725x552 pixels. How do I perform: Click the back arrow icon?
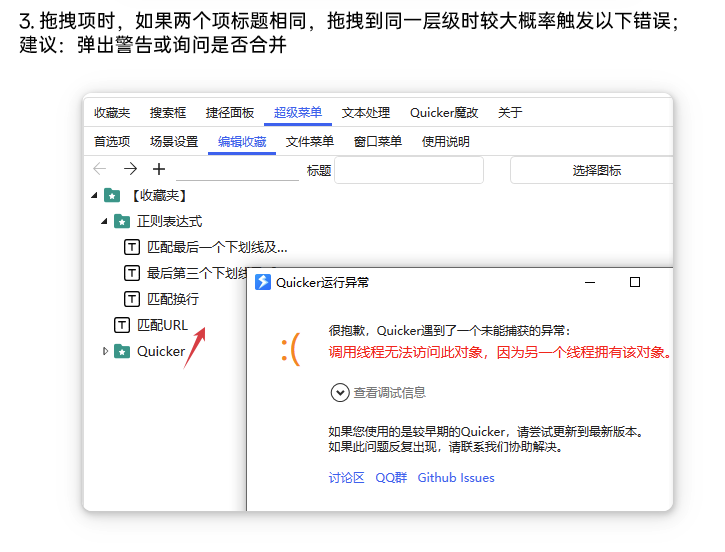click(100, 169)
